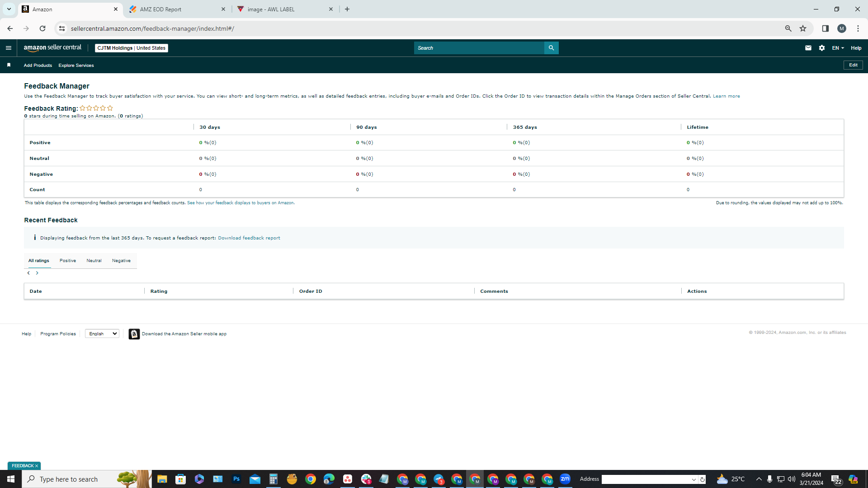The image size is (868, 488).
Task: Click the Comments column header
Action: (x=494, y=291)
